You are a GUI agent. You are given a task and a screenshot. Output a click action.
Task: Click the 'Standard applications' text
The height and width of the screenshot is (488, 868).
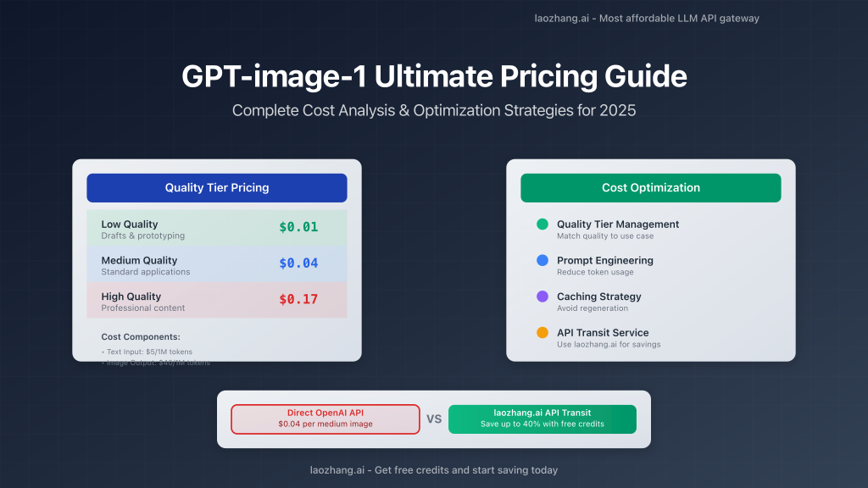click(146, 272)
